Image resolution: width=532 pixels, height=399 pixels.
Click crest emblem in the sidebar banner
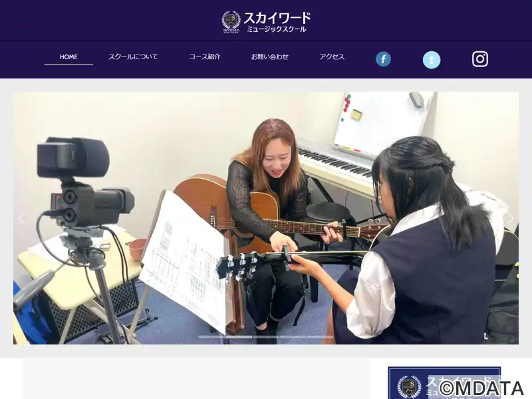(408, 386)
